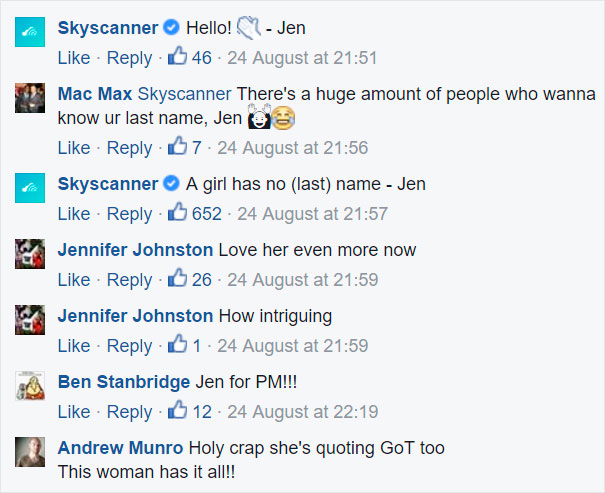Open Ben Stanbridge's profile picture
Viewport: 605px width, 493px height.
pos(30,386)
